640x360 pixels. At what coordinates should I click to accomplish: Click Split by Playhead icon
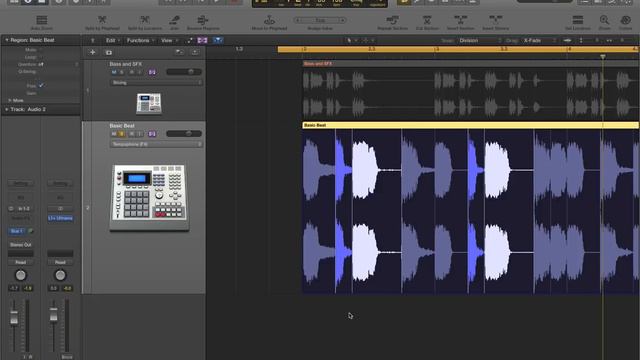coord(102,20)
